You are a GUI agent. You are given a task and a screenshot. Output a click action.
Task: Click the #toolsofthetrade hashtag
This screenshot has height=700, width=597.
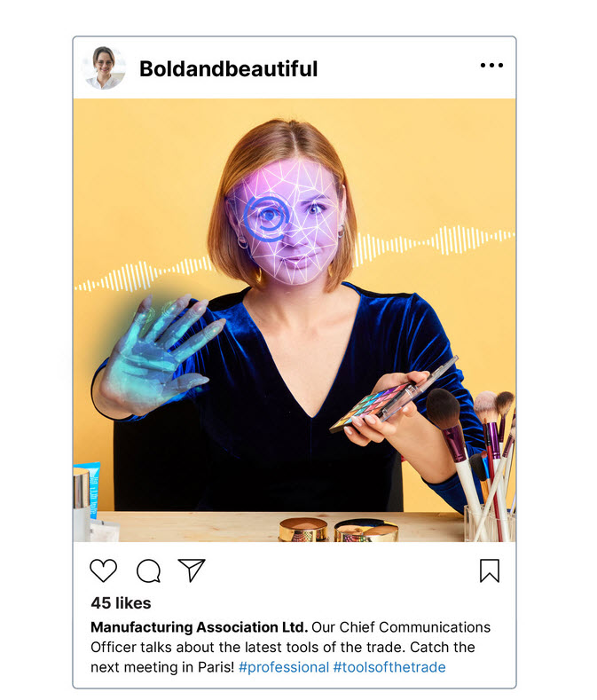[x=389, y=667]
